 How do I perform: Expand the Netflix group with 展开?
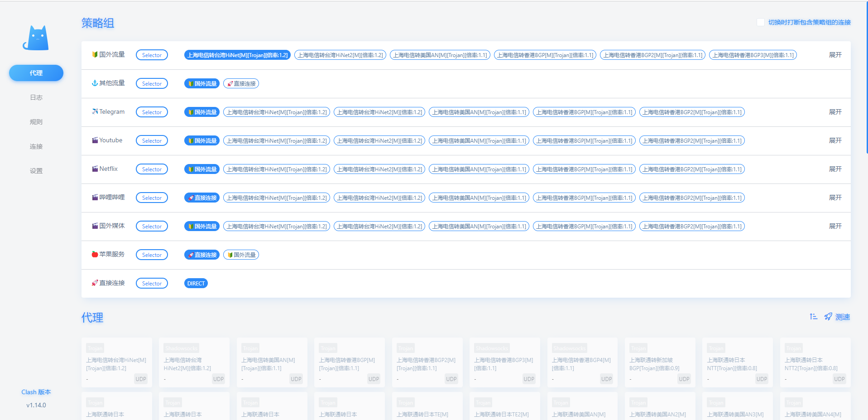pyautogui.click(x=835, y=169)
